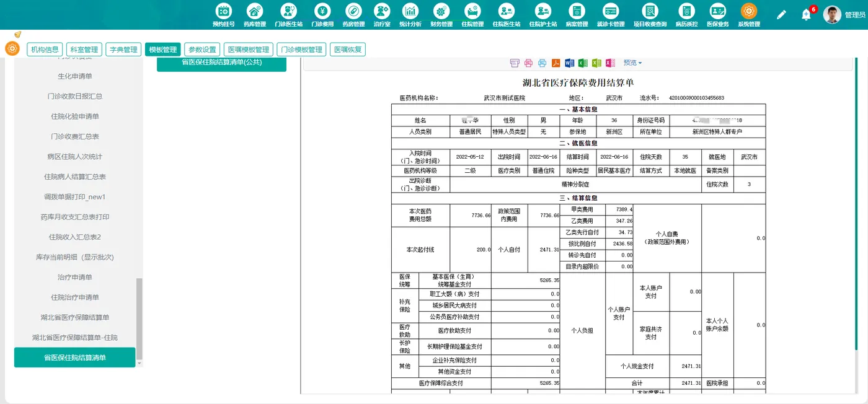
Task: Click the pencil edit icon near the top right
Action: click(781, 14)
